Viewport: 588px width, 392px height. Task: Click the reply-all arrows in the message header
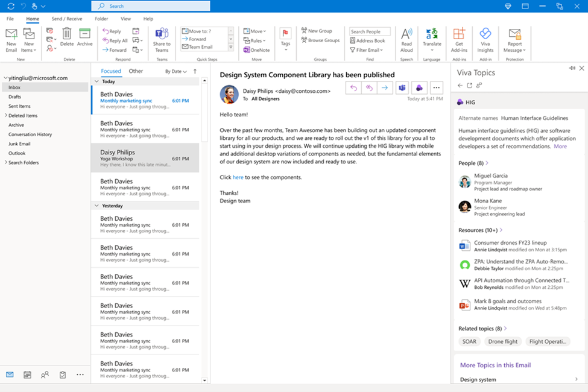coord(369,88)
